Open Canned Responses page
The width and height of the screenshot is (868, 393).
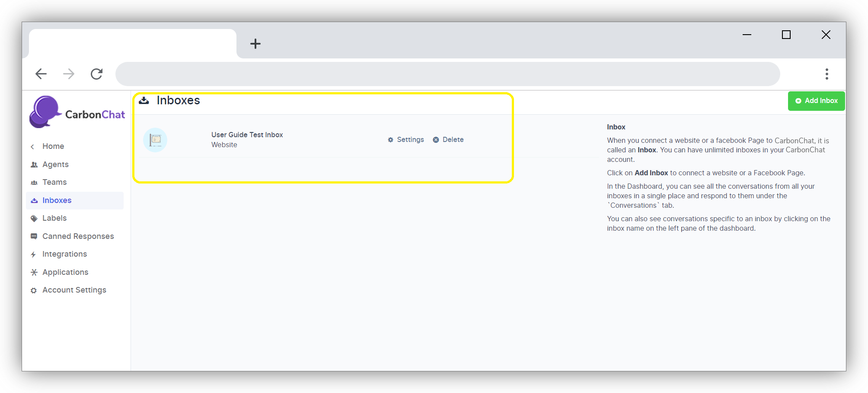tap(78, 236)
